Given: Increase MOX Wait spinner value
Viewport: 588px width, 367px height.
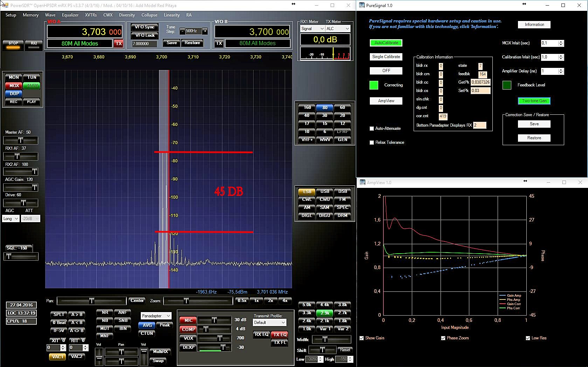Looking at the screenshot, I should (561, 42).
